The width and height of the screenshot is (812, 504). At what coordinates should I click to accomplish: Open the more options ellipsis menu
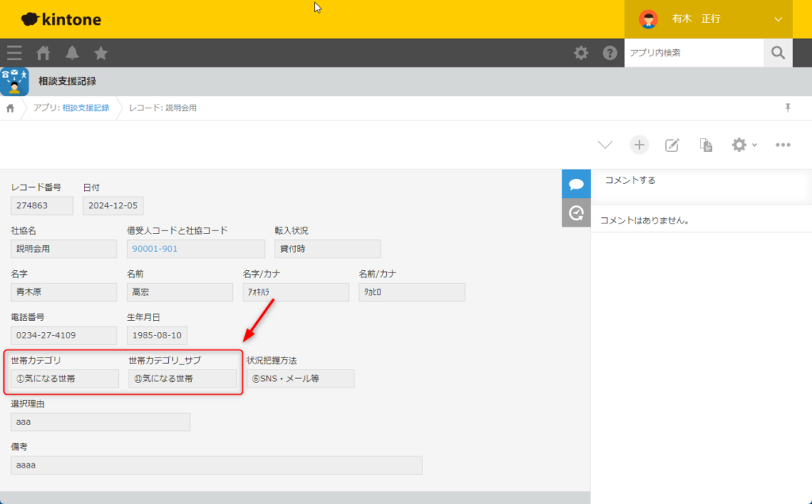783,145
